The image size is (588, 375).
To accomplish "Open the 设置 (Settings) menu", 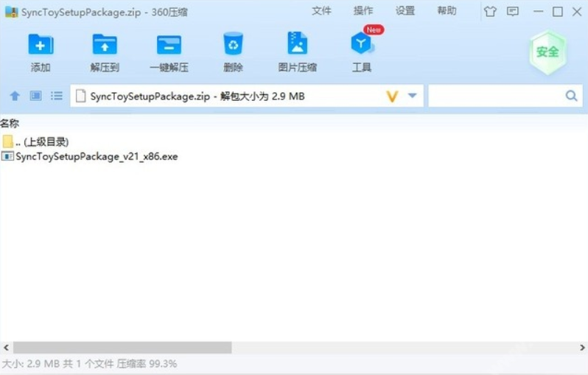I will [x=405, y=11].
